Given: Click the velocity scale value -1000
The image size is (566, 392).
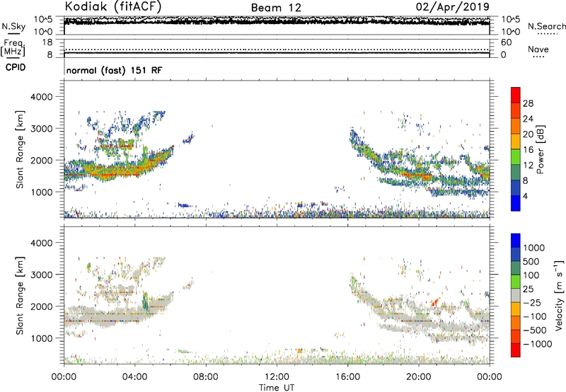Looking at the screenshot, I should [538, 344].
